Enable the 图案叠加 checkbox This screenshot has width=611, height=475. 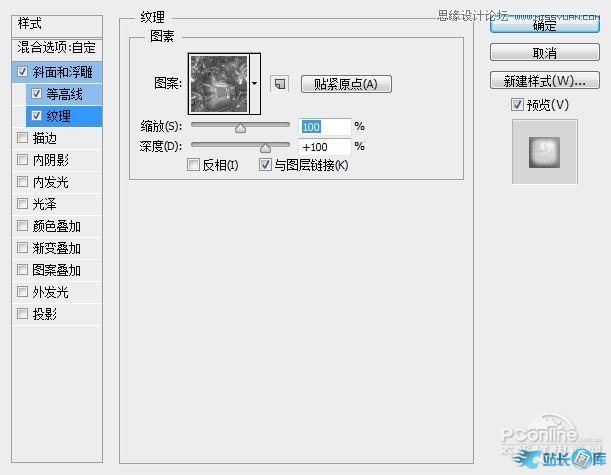[x=23, y=270]
